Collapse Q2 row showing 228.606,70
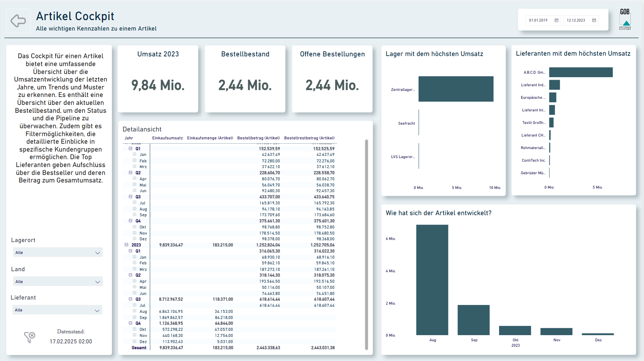644x361 pixels. pos(131,173)
